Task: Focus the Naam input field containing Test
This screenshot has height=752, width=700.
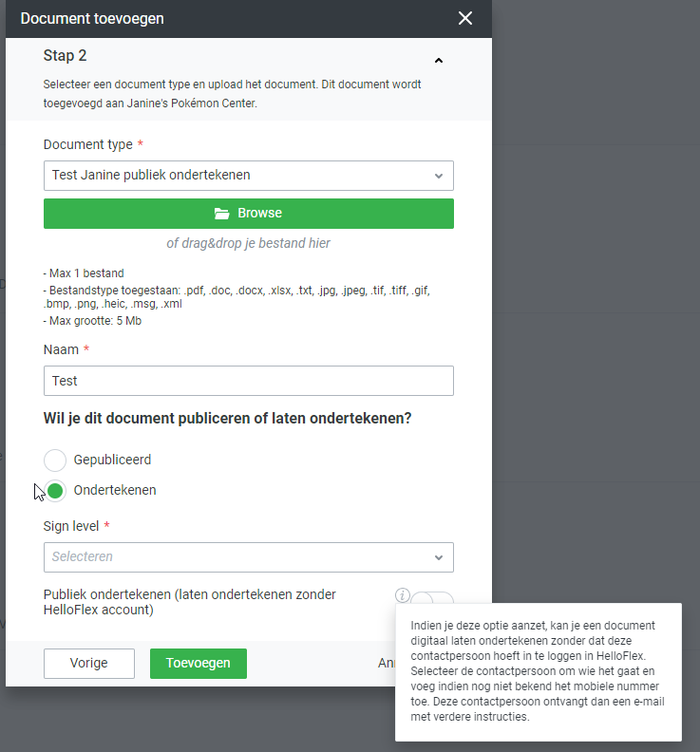Action: point(249,381)
